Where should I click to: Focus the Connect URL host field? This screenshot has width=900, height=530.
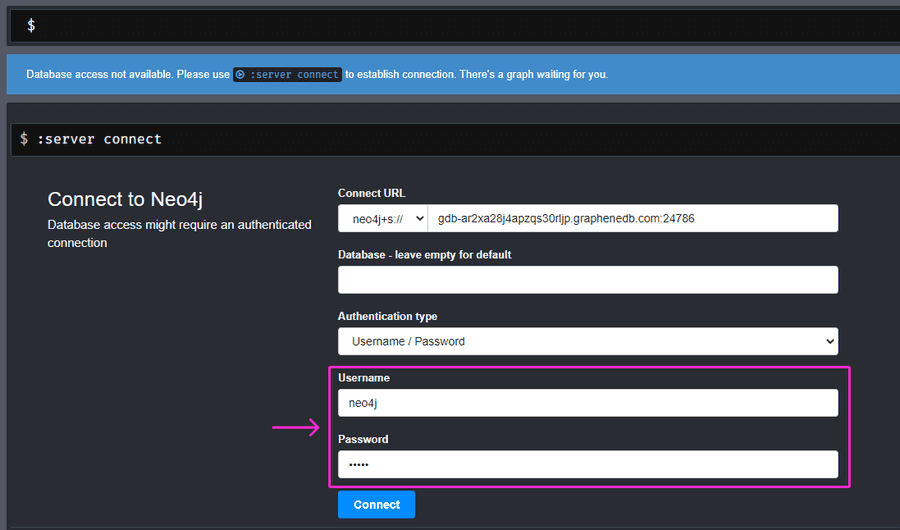[633, 218]
